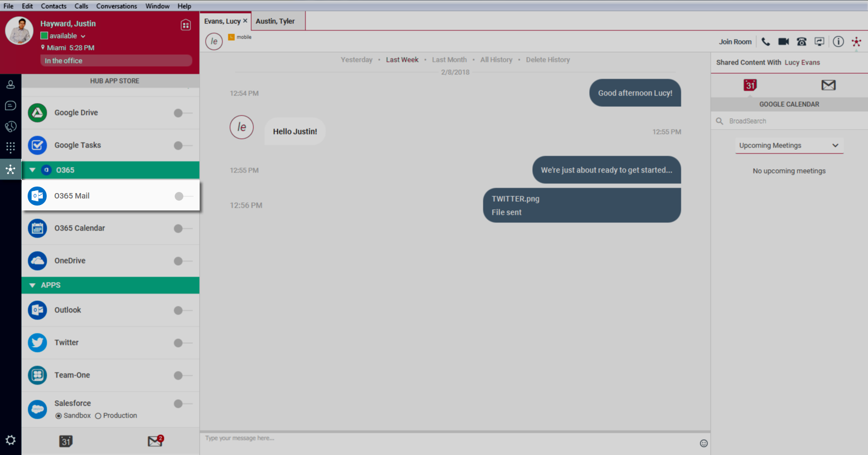Open the calendar icon at bottom left

tap(66, 441)
